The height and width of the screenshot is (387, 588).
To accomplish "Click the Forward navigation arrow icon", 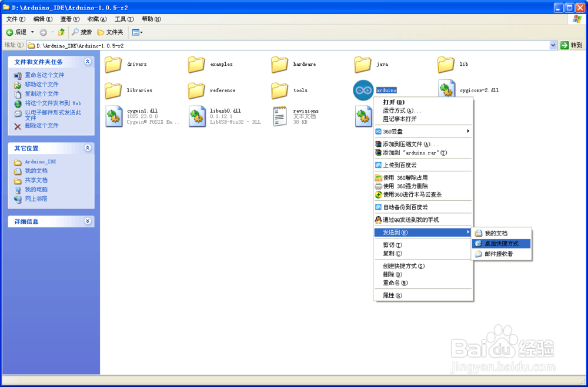I will tap(43, 33).
